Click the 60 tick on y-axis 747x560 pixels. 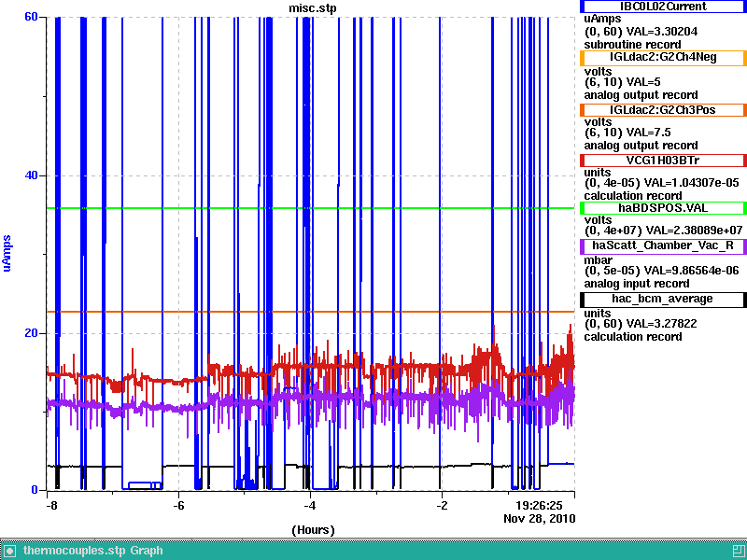click(31, 17)
